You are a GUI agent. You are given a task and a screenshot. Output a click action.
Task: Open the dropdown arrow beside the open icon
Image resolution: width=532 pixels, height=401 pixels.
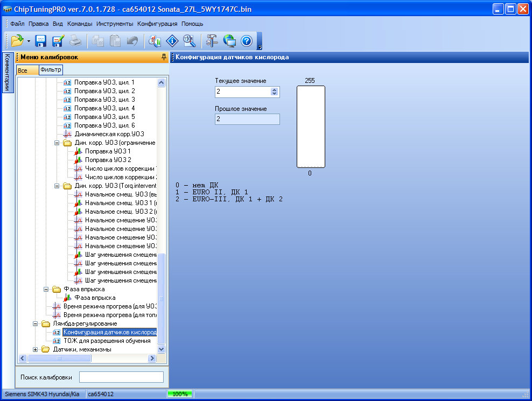(x=28, y=41)
